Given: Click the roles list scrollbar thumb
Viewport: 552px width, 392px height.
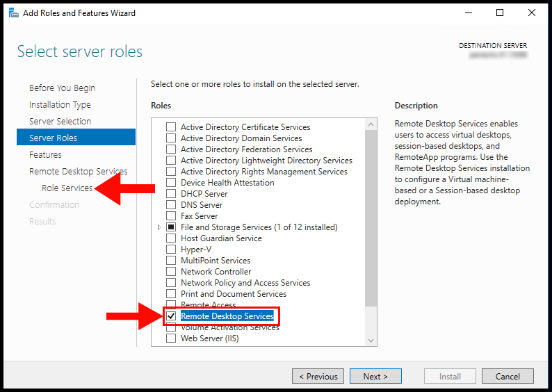Looking at the screenshot, I should pyautogui.click(x=371, y=218).
